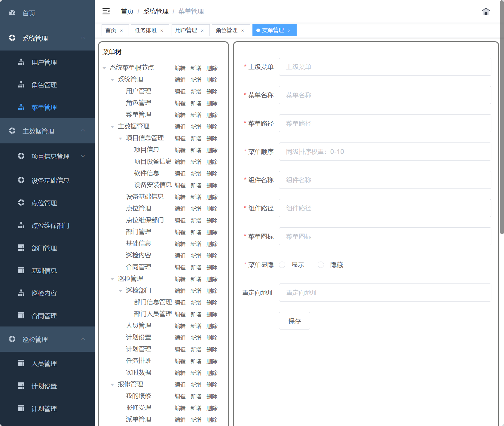Image resolution: width=504 pixels, height=426 pixels.
Task: Click the 菜单顺序 input field
Action: [385, 152]
